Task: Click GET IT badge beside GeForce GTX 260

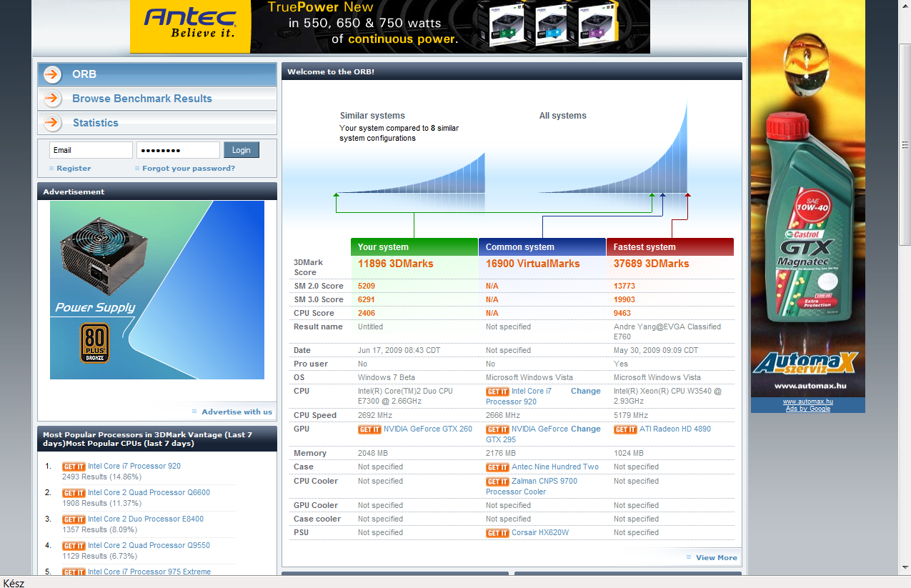Action: [x=369, y=429]
